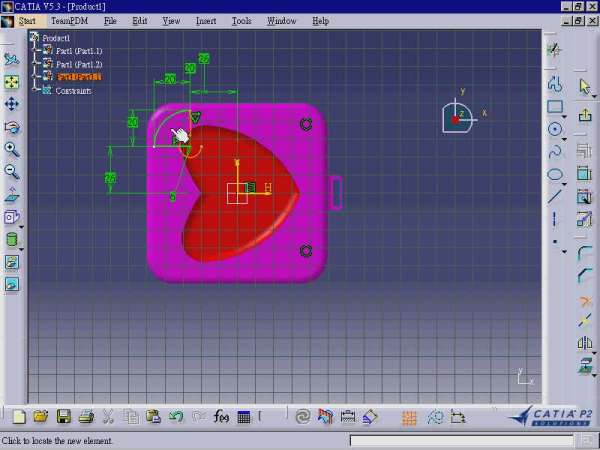The width and height of the screenshot is (600, 450).
Task: Expand the Rectangle tool flyout arrow
Action: click(564, 116)
